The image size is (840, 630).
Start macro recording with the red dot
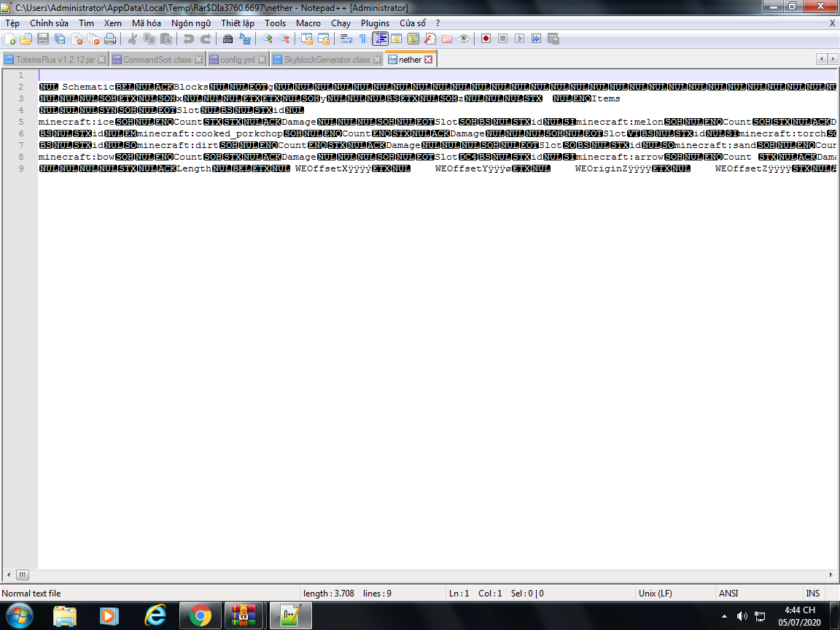click(486, 39)
